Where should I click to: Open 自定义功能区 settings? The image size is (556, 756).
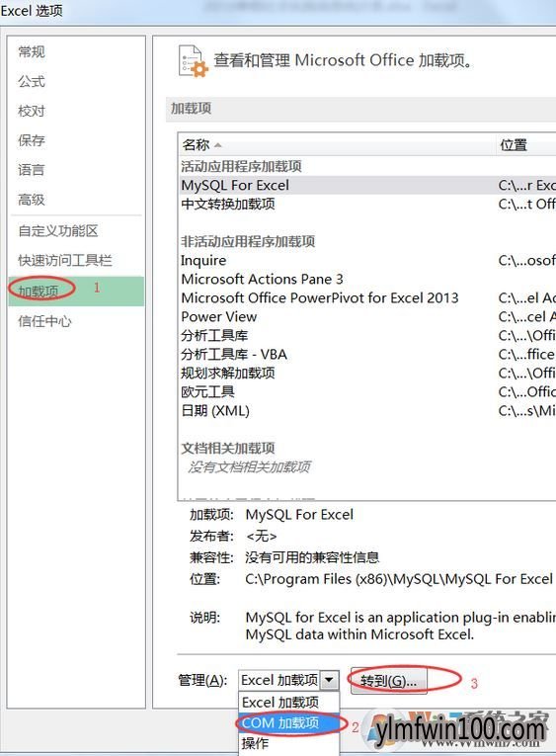pos(58,231)
